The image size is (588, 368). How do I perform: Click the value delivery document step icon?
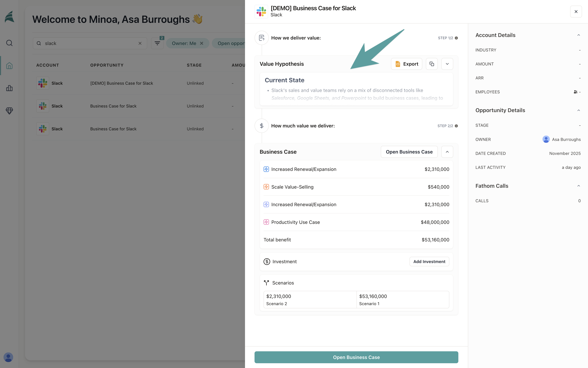[262, 38]
